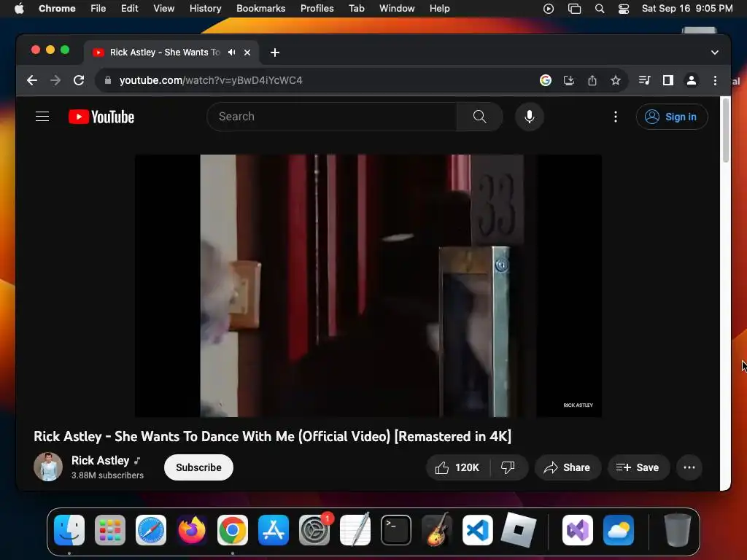This screenshot has width=747, height=560.
Task: Open the Edit menu
Action: [130, 9]
